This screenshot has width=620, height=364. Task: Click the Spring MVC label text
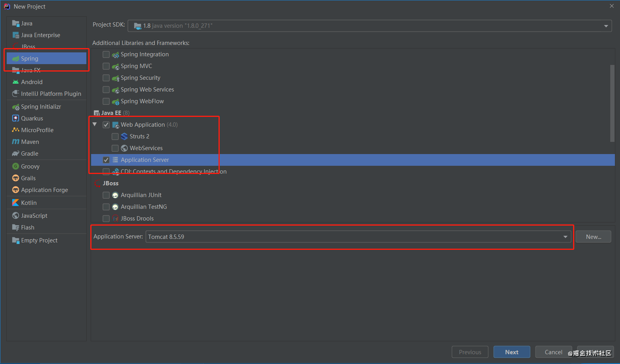point(136,66)
